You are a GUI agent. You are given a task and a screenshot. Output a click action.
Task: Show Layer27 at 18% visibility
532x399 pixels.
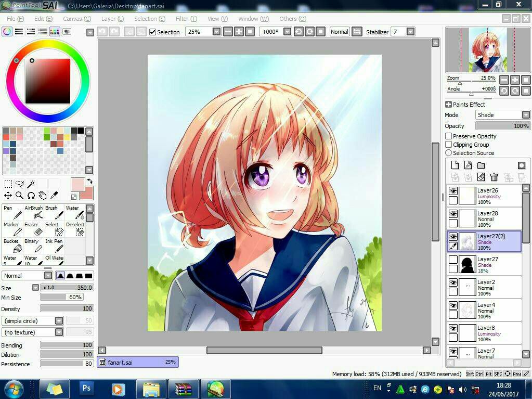pyautogui.click(x=453, y=260)
